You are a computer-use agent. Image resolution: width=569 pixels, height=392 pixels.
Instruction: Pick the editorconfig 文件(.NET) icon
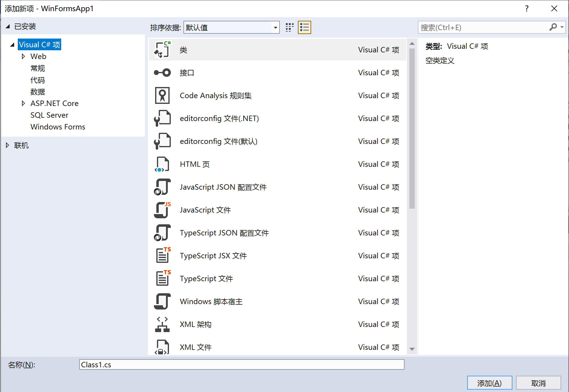click(x=162, y=118)
